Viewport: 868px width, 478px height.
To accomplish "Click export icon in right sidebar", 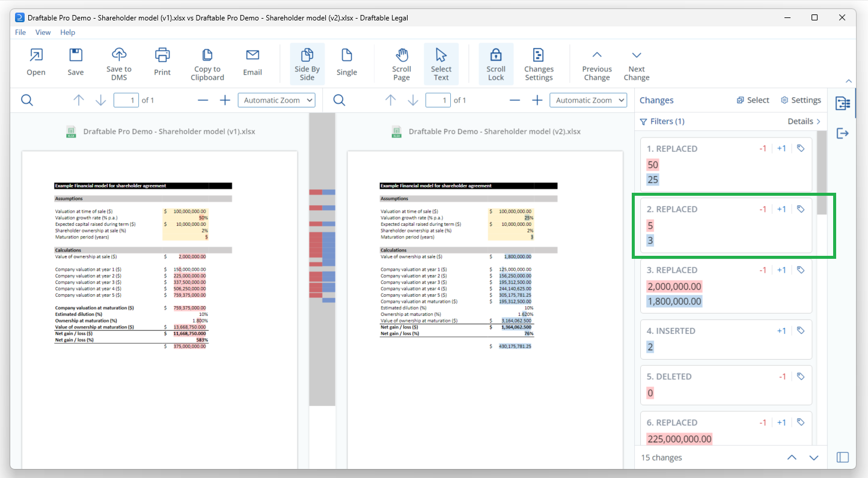I will coord(843,133).
